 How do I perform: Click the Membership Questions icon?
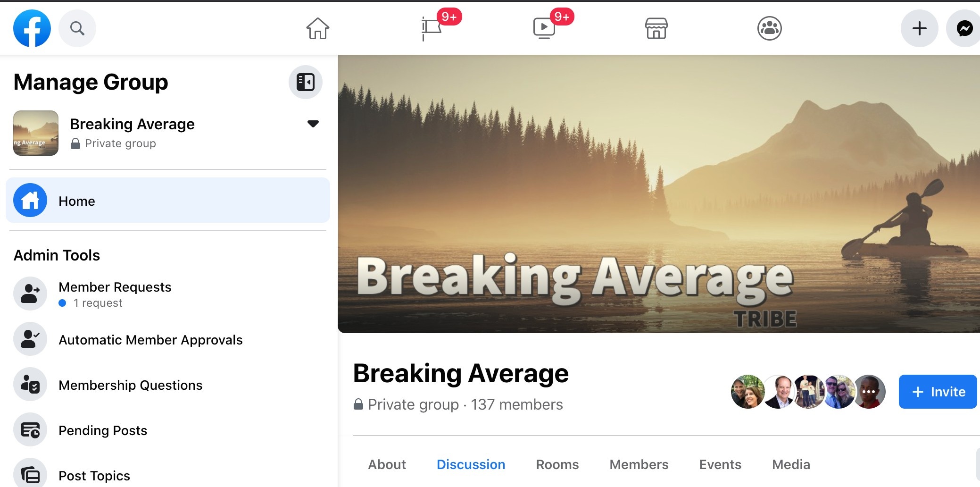click(x=30, y=385)
